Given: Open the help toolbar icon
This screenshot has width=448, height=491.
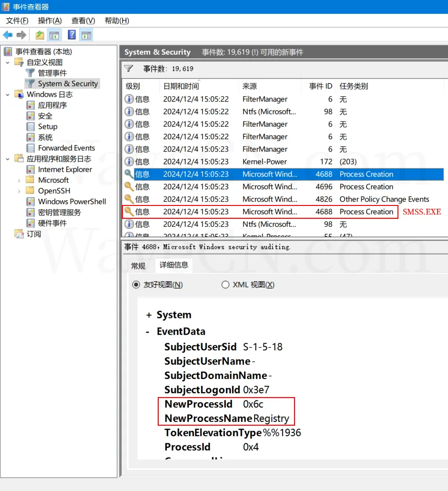Looking at the screenshot, I should point(71,35).
